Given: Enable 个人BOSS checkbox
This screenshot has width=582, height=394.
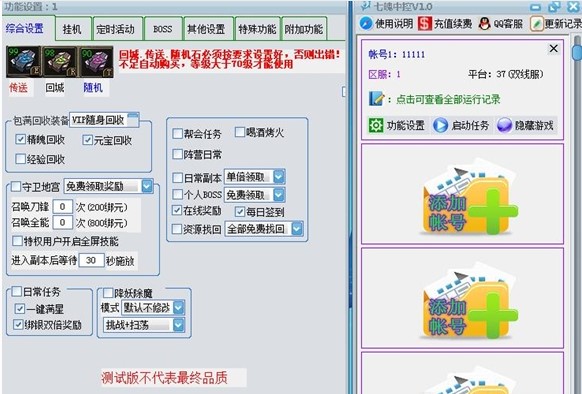Looking at the screenshot, I should [178, 194].
